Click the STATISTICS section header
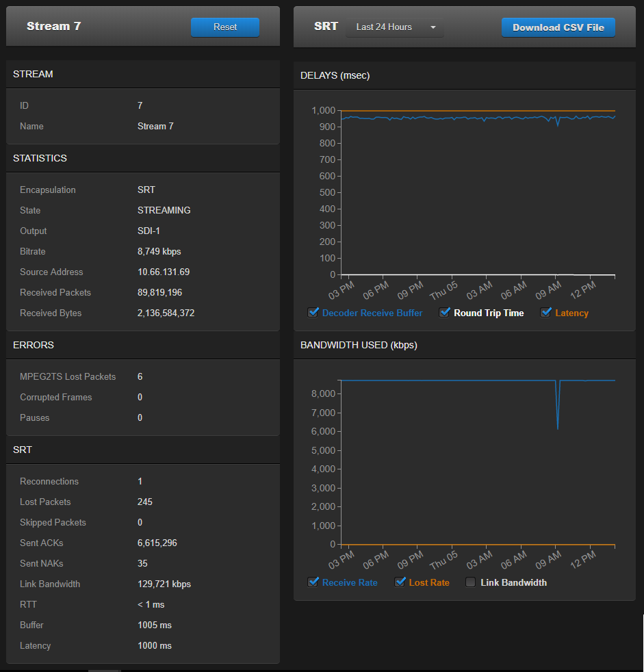 coord(39,157)
